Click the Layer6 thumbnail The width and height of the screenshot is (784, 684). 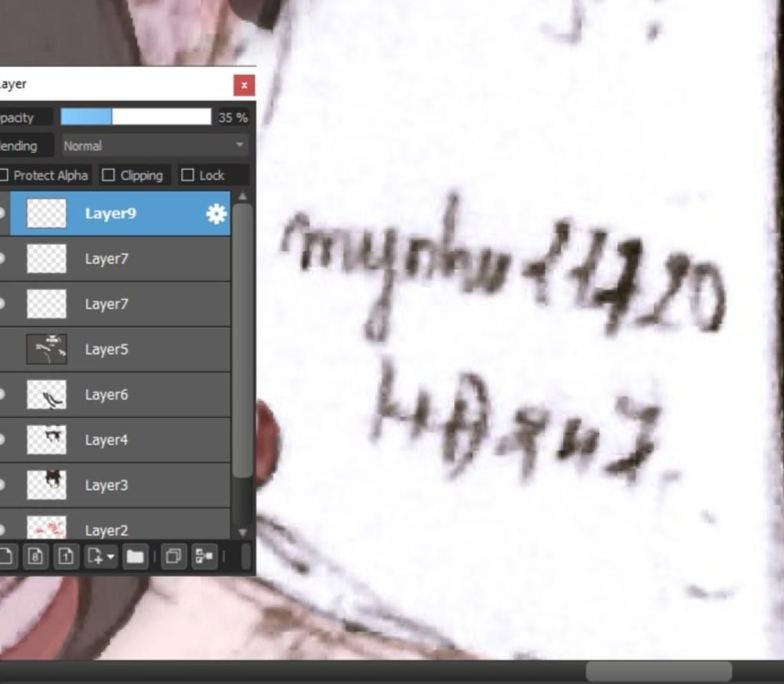(x=47, y=395)
